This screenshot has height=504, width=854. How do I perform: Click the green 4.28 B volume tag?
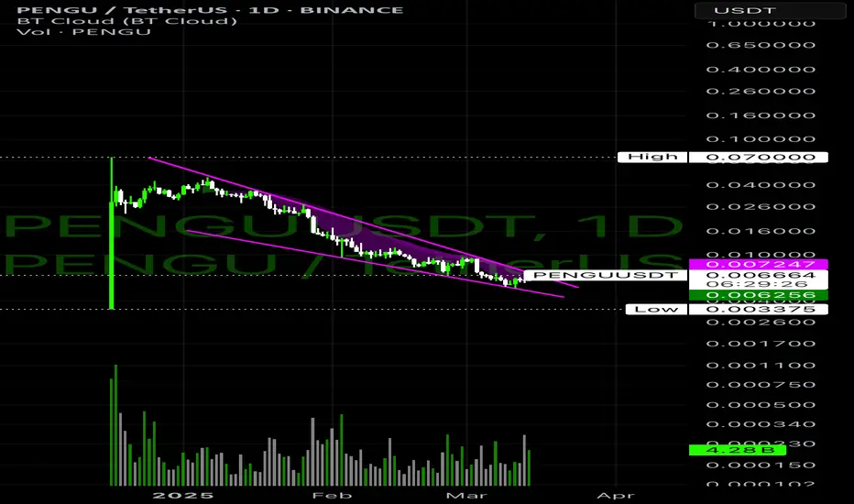pyautogui.click(x=738, y=450)
